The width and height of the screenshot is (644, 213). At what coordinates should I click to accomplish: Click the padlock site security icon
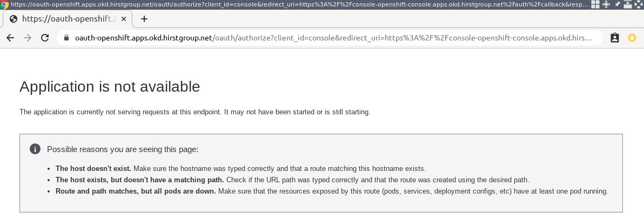point(66,38)
